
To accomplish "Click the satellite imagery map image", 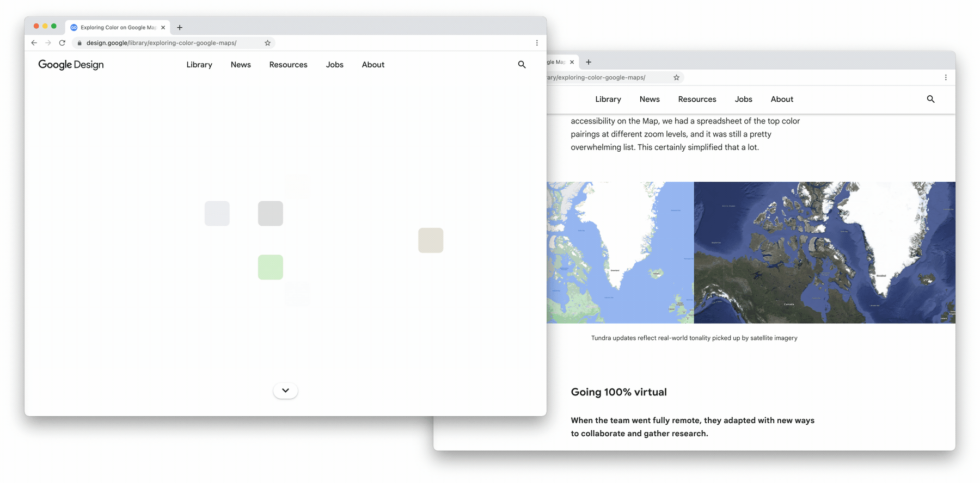I will (x=824, y=252).
